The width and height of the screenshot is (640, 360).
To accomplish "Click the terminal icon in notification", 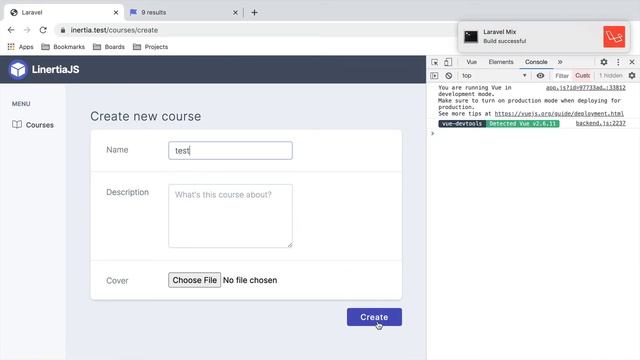I will click(x=471, y=37).
